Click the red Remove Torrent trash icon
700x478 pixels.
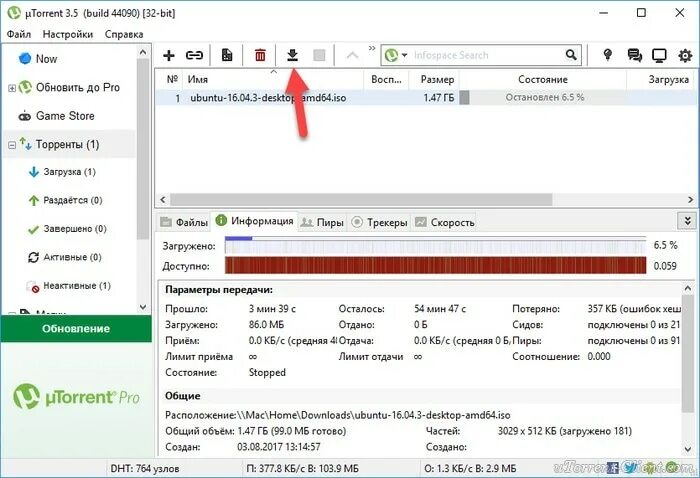point(260,55)
